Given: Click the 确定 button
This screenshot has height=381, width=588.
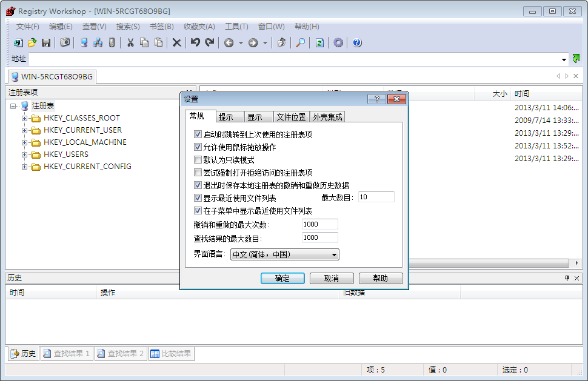Looking at the screenshot, I should tap(282, 279).
